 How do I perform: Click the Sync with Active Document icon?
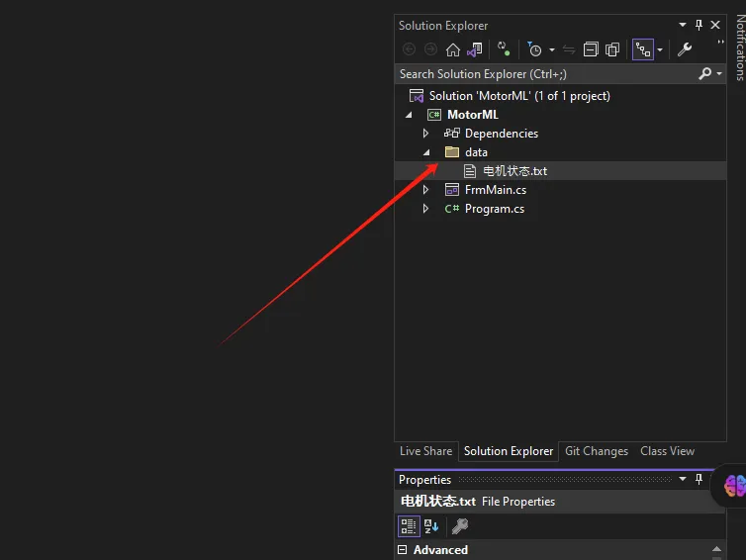click(569, 49)
